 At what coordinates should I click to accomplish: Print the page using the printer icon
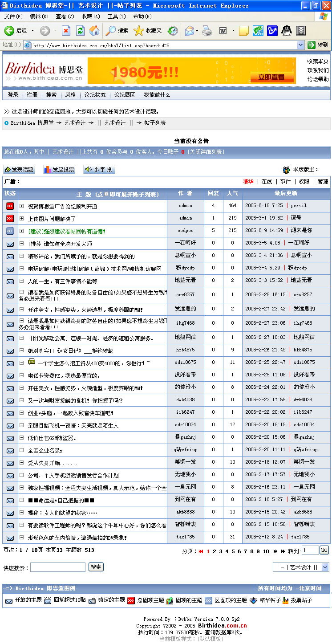tap(207, 31)
